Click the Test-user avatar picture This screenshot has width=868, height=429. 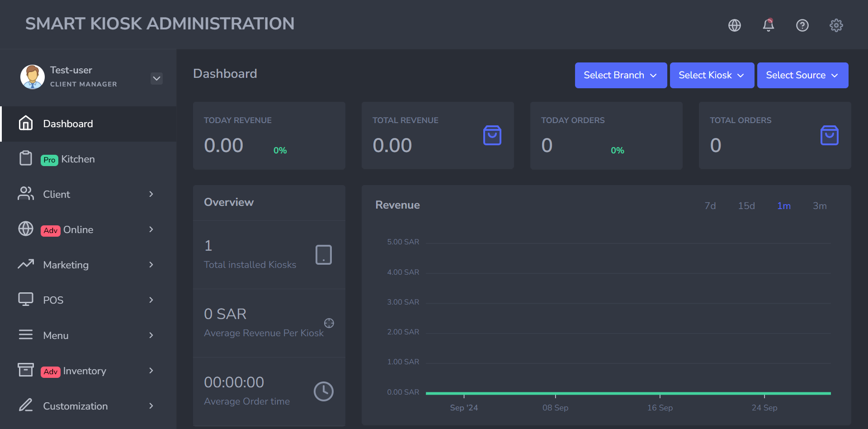33,77
